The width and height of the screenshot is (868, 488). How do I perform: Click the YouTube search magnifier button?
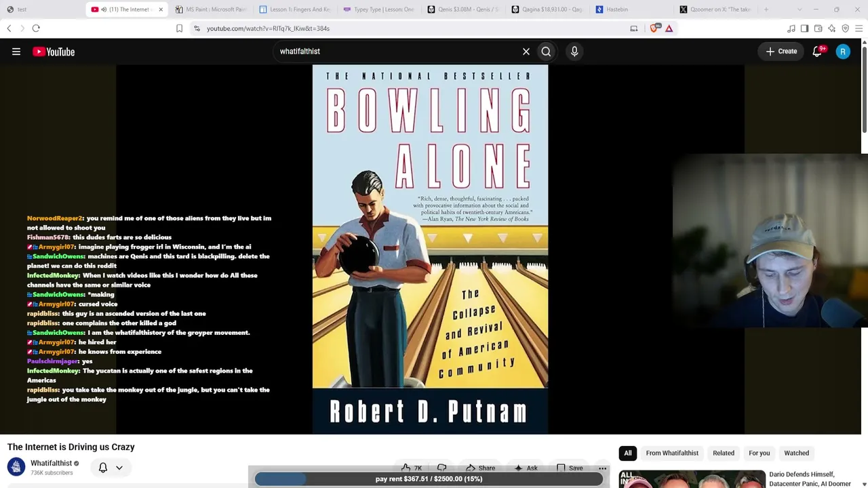pos(546,52)
